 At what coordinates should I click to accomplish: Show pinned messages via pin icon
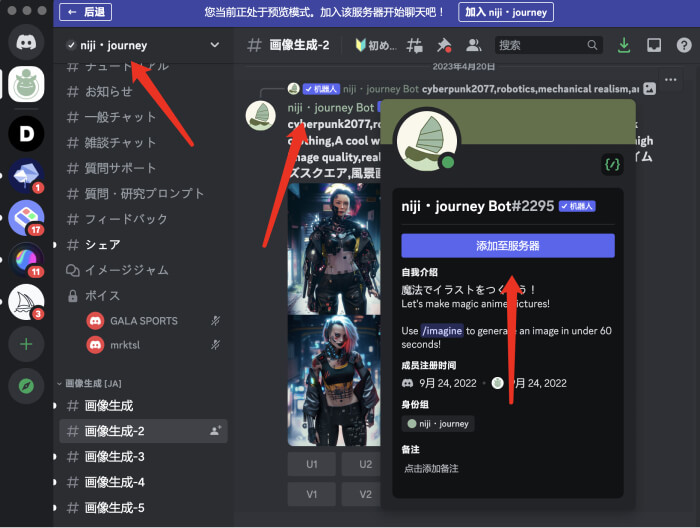point(444,45)
